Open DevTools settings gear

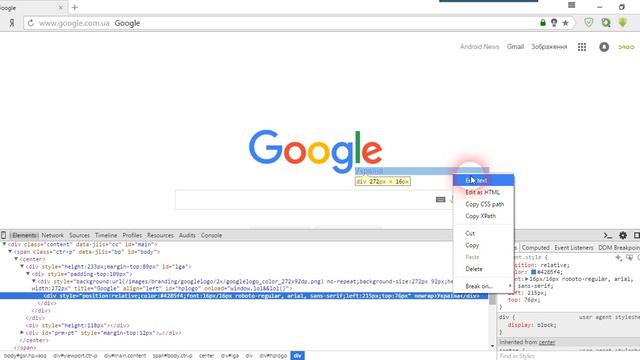[622, 235]
